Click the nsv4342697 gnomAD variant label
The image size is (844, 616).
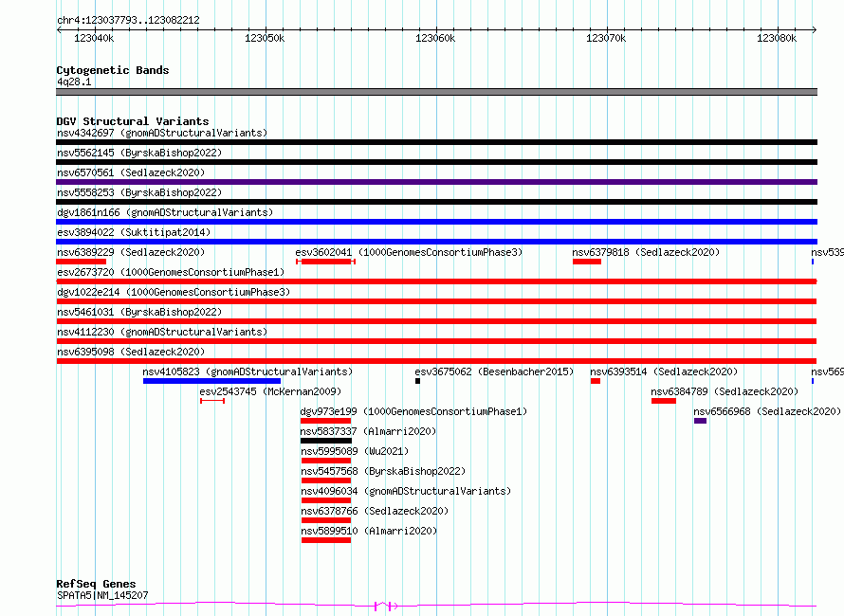(162, 133)
